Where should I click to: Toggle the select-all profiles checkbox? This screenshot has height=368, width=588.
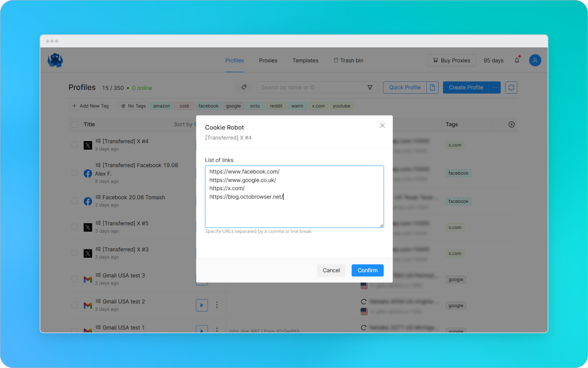pyautogui.click(x=74, y=124)
